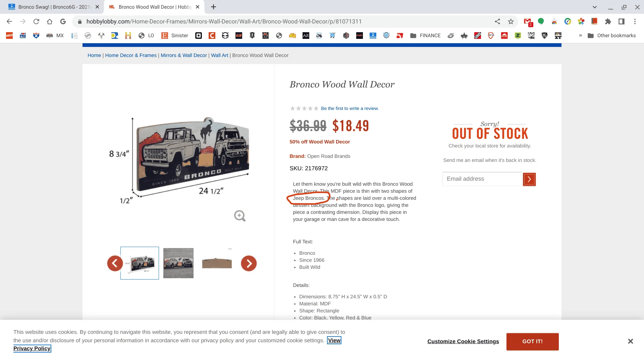Open the Wall Art breadcrumb

click(219, 55)
